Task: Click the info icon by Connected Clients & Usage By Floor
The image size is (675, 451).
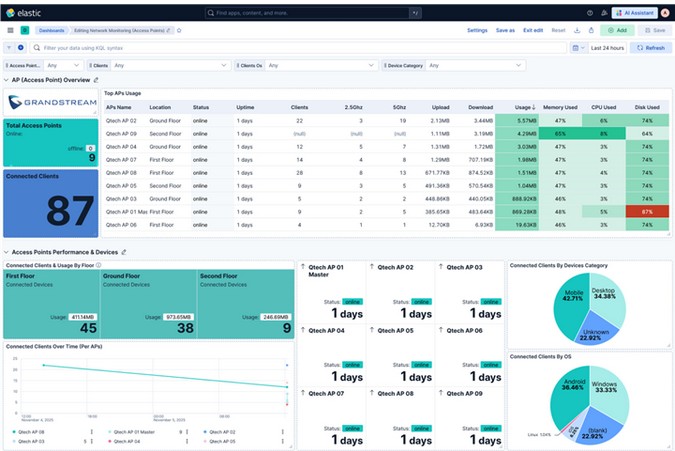Action: pyautogui.click(x=98, y=266)
